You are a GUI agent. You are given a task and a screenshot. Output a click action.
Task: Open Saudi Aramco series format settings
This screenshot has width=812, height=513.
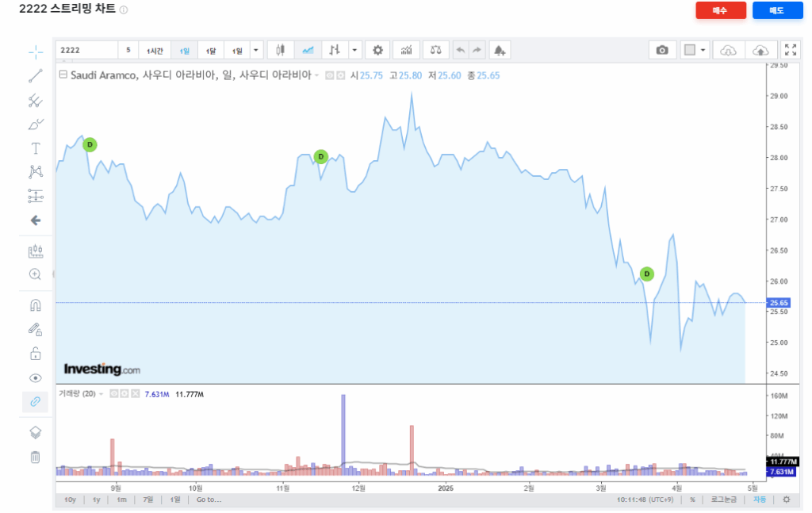click(341, 75)
